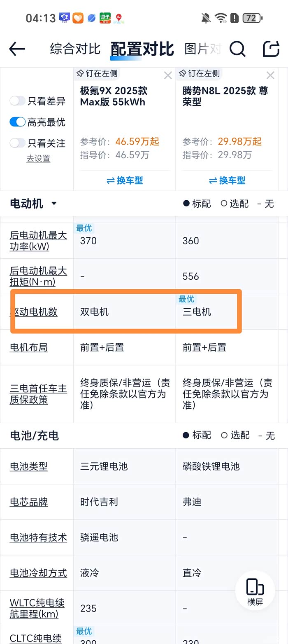This screenshot has width=288, height=644.
Task: Tap 换车型 under 极氪9X
Action: click(x=125, y=180)
